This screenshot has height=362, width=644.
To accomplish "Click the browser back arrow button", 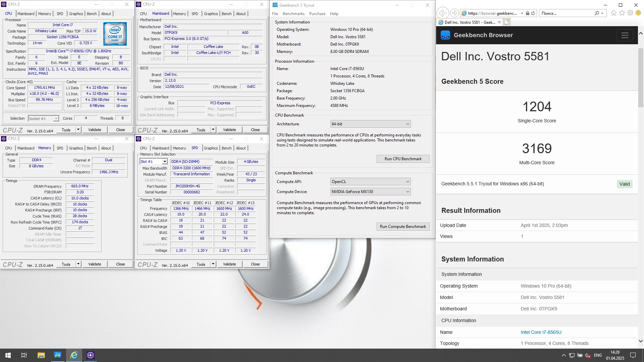I will [x=443, y=13].
